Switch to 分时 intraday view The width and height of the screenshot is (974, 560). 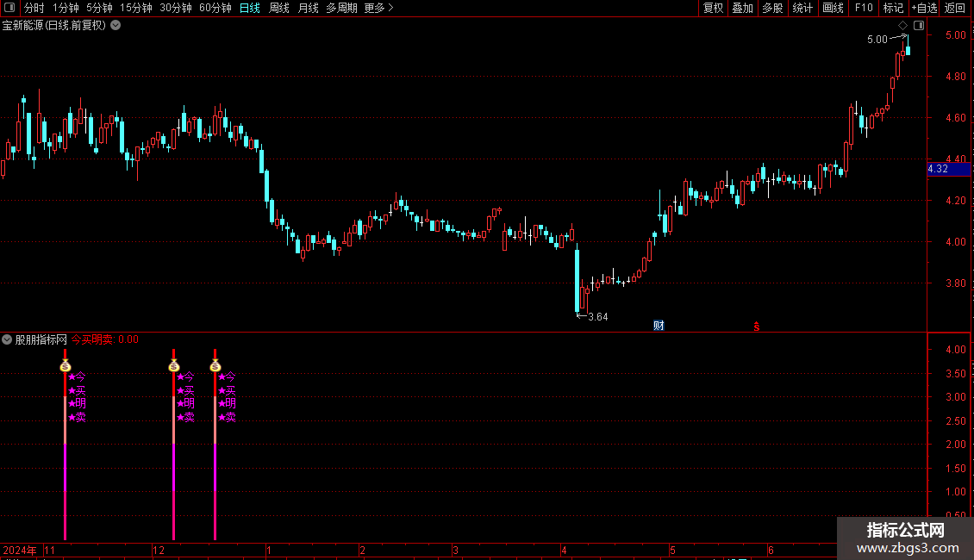coord(34,8)
